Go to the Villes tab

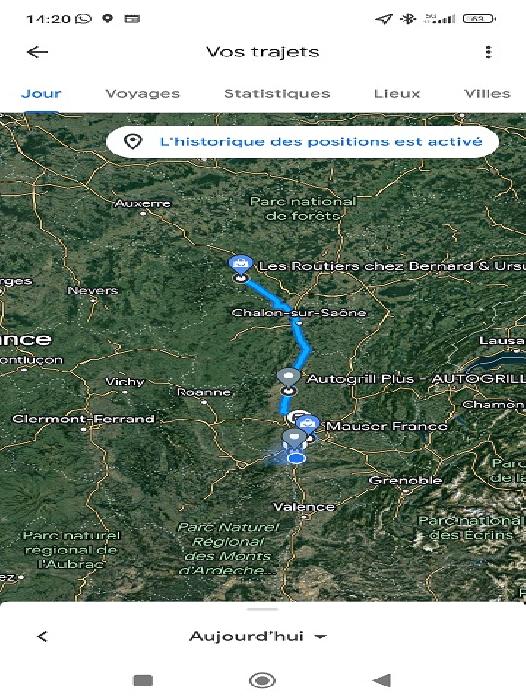487,93
